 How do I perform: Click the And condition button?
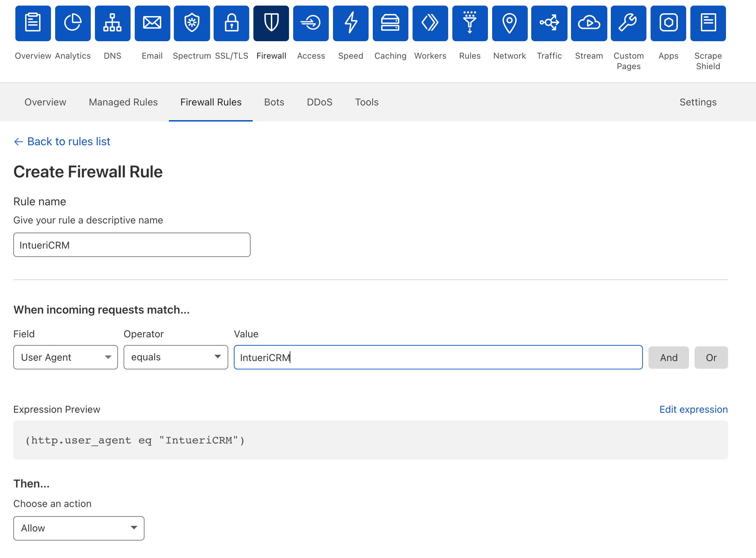click(668, 358)
